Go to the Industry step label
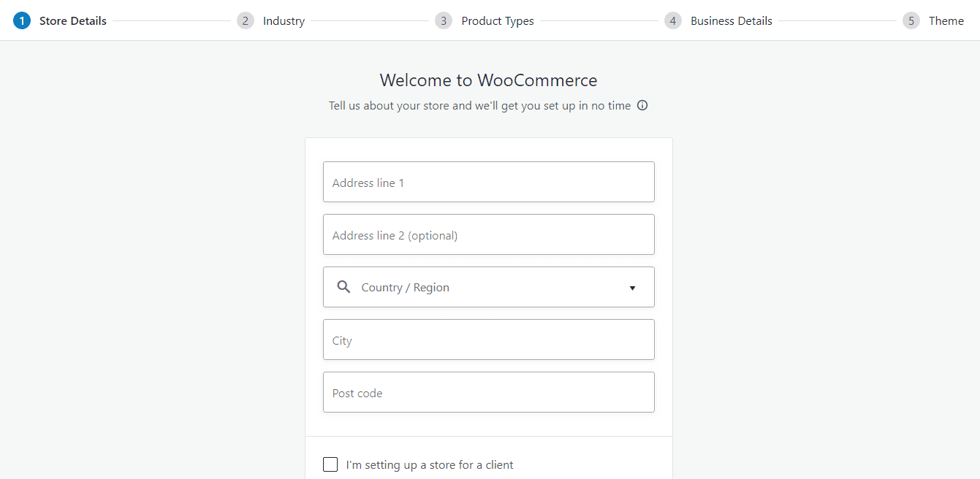The height and width of the screenshot is (479, 980). click(284, 20)
